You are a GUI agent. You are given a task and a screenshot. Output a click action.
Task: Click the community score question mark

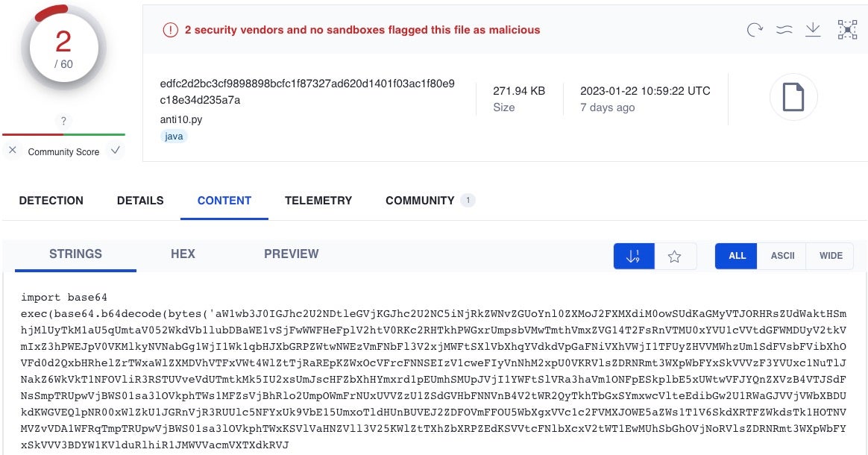pos(63,121)
